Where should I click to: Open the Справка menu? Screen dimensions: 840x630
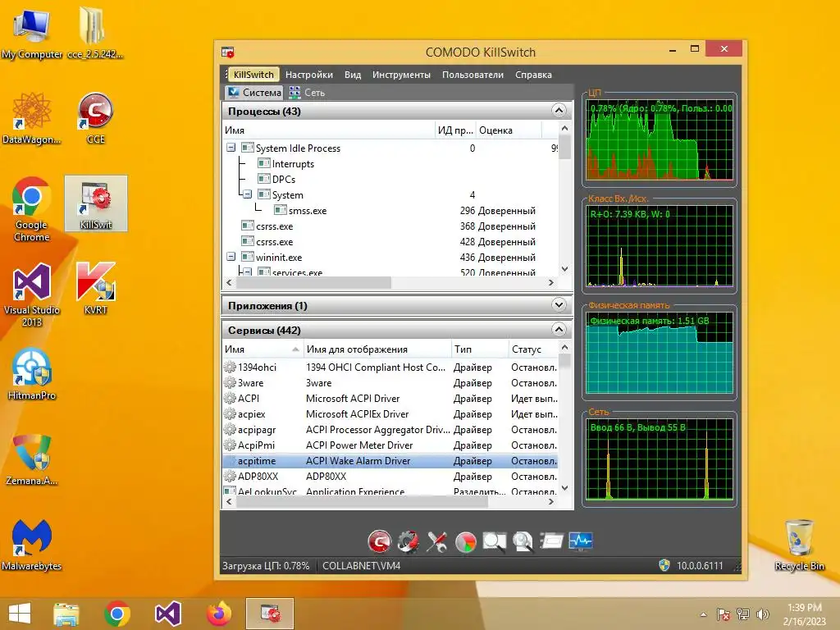[x=533, y=75]
